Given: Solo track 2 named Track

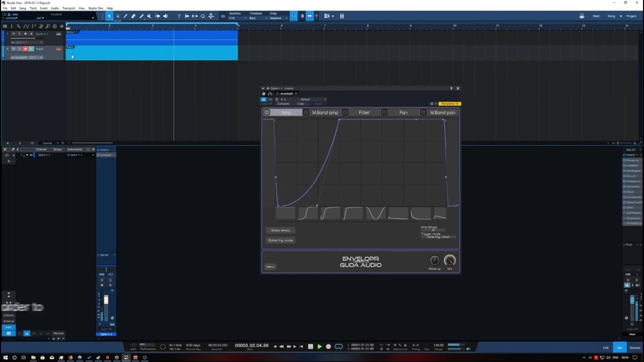Looking at the screenshot, I should click(19, 49).
